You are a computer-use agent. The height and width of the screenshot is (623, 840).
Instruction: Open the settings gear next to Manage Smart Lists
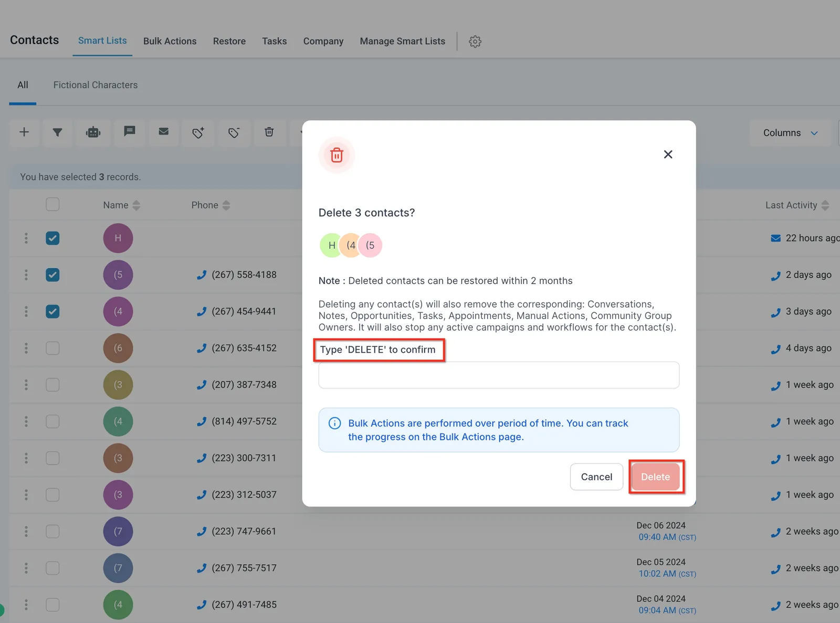tap(475, 41)
